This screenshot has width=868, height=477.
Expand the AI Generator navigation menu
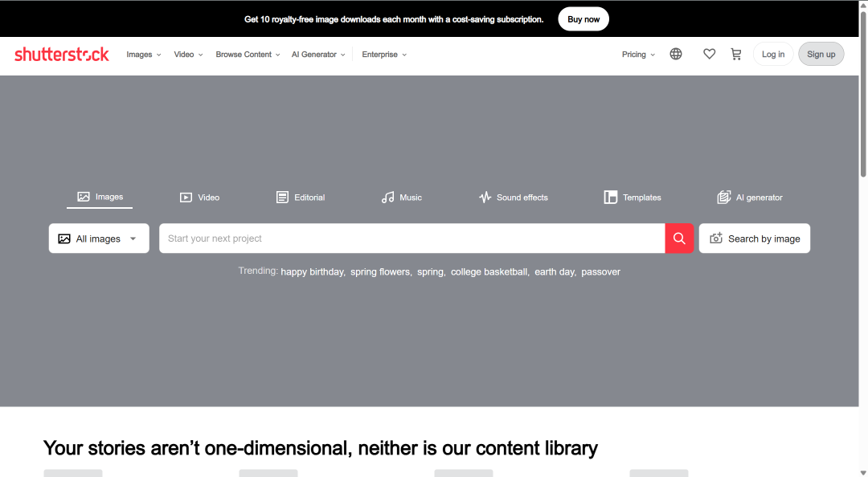[x=318, y=55]
